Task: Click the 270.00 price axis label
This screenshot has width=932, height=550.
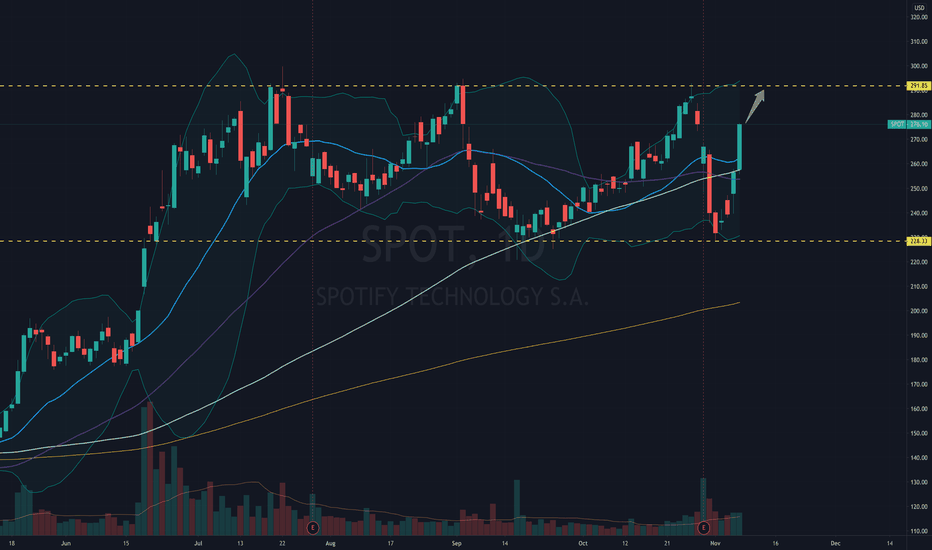Action: [918, 139]
